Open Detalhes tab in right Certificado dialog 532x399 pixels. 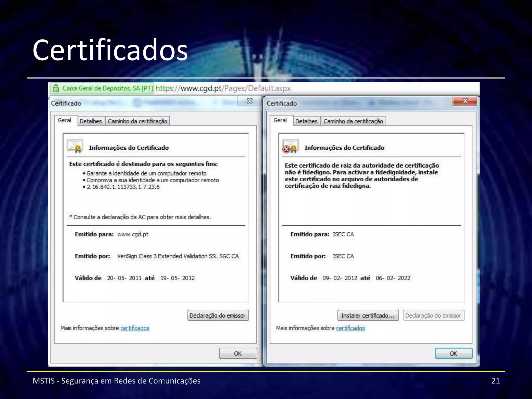(306, 121)
